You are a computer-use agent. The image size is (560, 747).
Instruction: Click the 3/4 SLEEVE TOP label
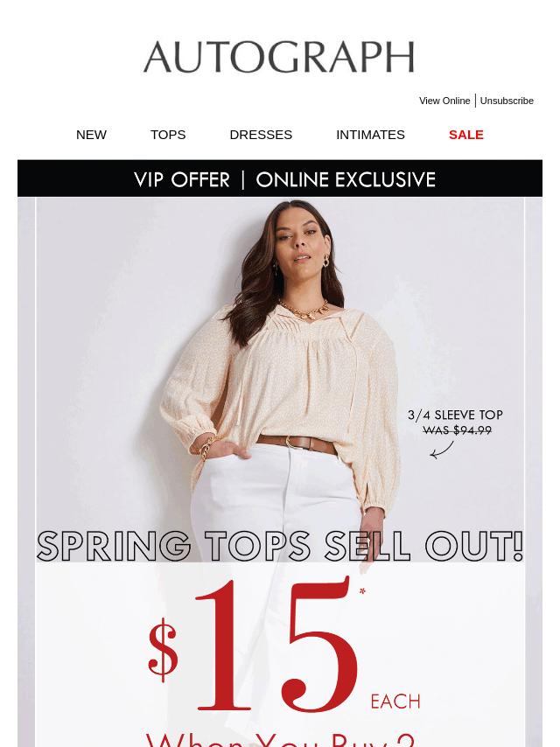click(455, 415)
